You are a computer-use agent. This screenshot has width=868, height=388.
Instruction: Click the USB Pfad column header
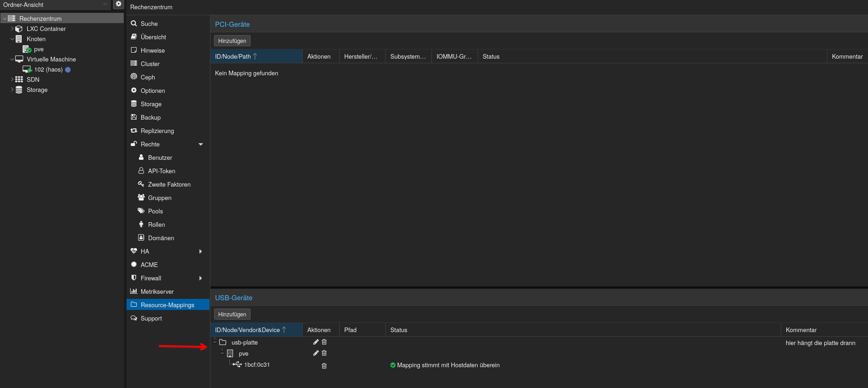tap(362, 330)
